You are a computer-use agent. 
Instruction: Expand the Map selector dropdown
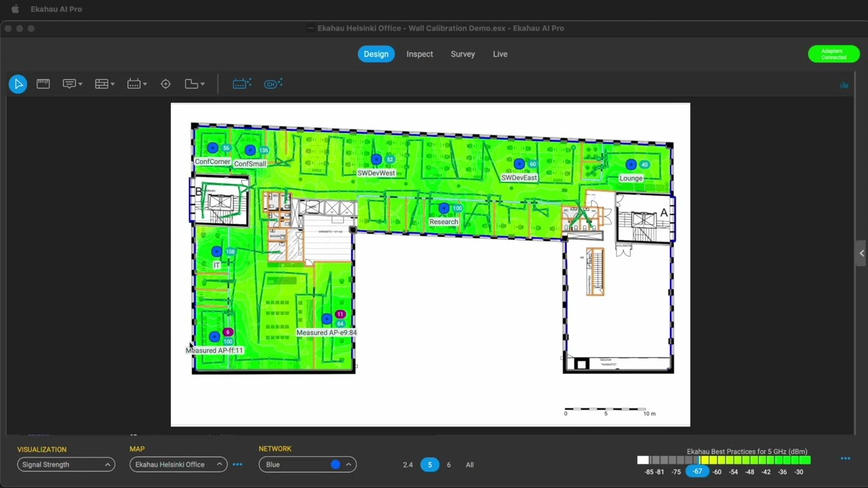[178, 464]
